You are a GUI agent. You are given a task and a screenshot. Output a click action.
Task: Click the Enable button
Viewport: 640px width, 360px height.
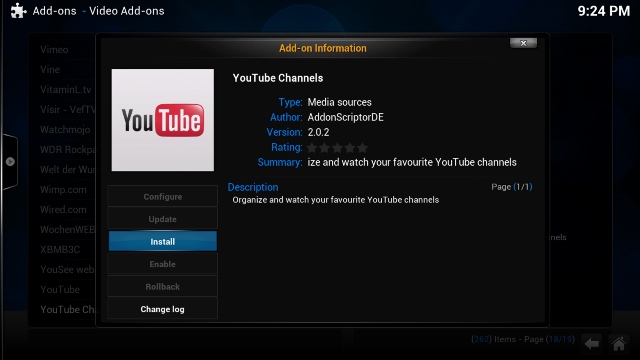162,264
